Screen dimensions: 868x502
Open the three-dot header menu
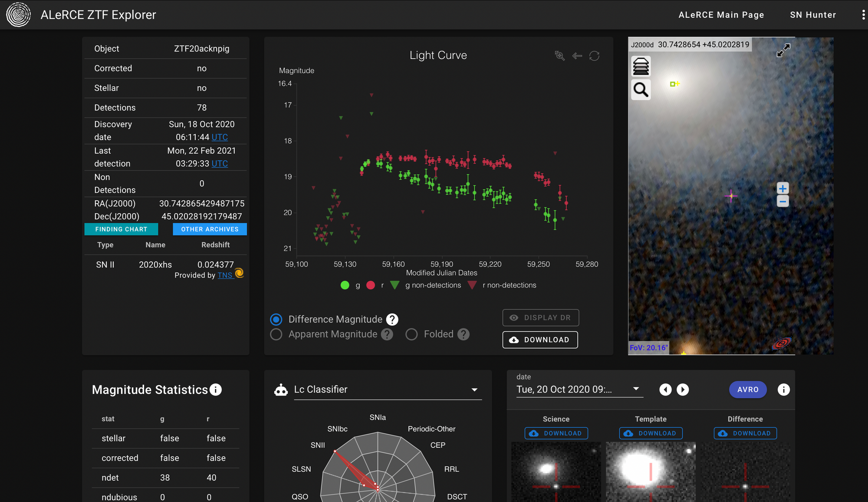[x=863, y=15]
